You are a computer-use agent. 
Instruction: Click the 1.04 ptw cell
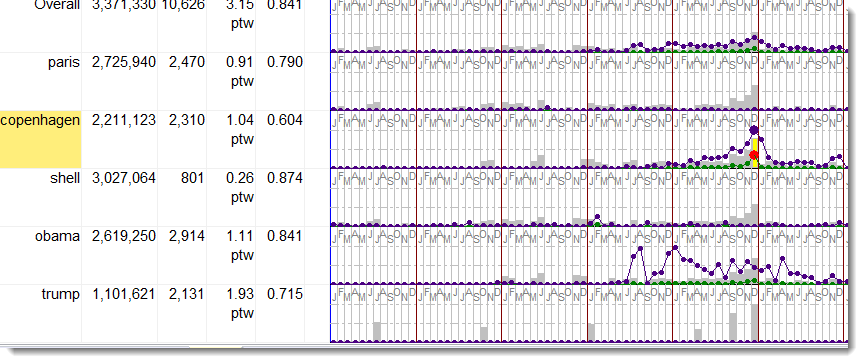[240, 130]
